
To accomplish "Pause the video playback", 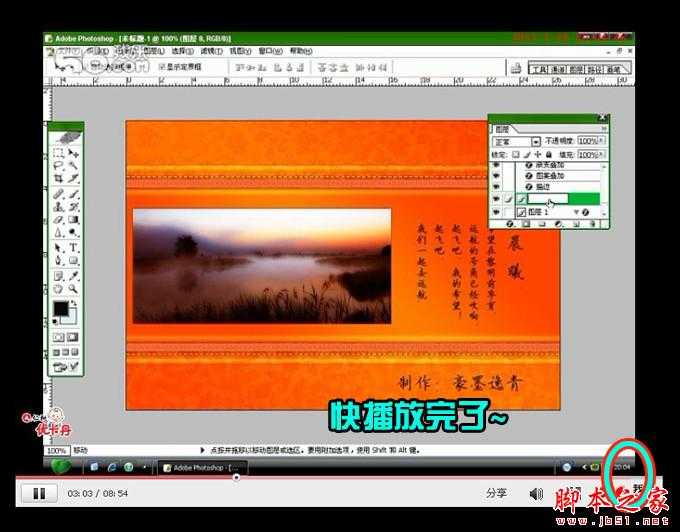I will tap(39, 493).
